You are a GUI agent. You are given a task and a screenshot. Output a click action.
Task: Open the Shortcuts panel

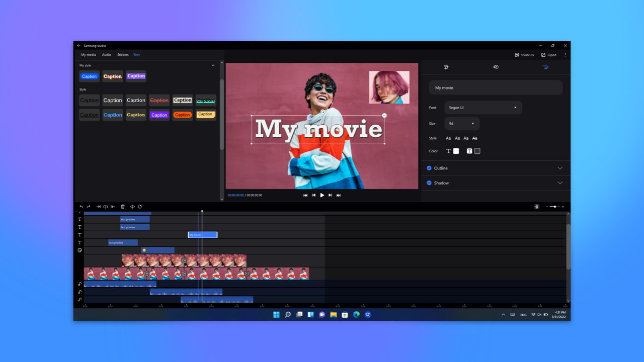524,55
